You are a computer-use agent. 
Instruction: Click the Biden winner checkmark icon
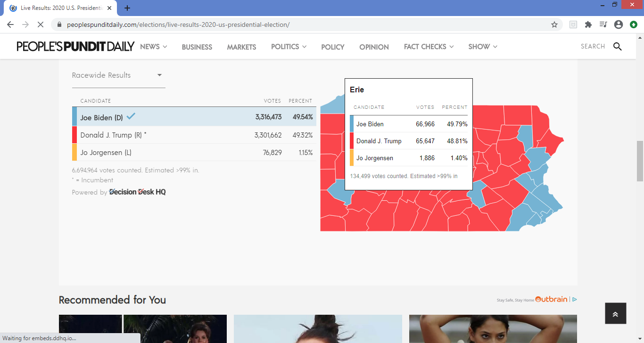131,116
